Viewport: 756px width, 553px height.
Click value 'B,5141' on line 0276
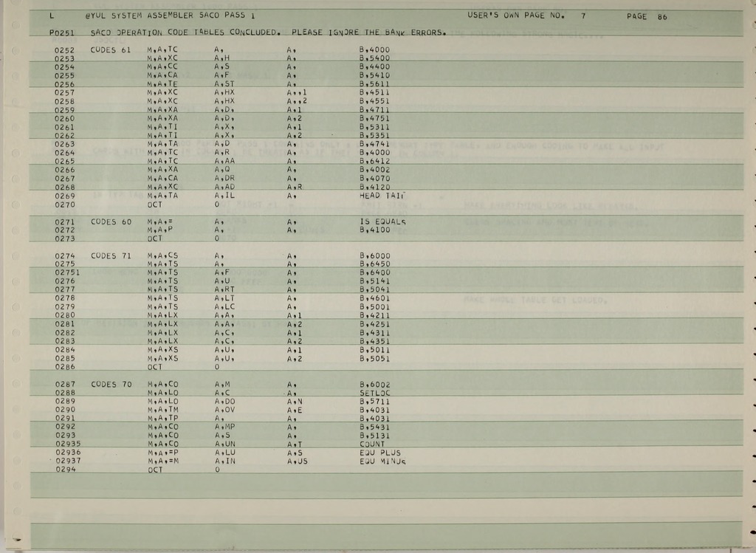(374, 281)
